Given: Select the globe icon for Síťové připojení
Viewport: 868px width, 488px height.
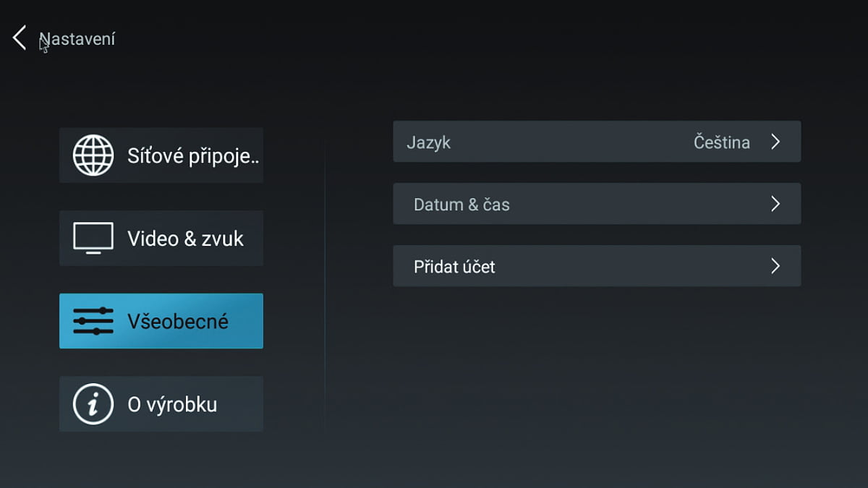Looking at the screenshot, I should 93,155.
